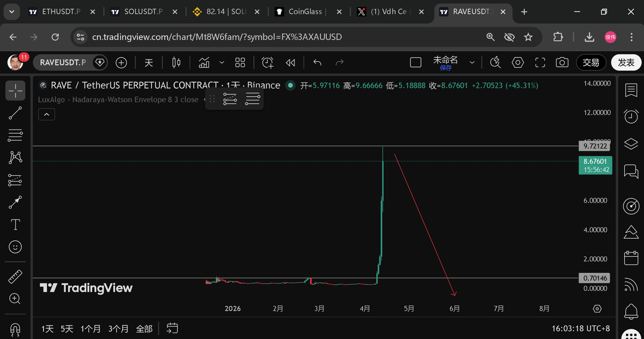
Task: Switch to the ETHUSDT.P browser tab
Action: 62,12
